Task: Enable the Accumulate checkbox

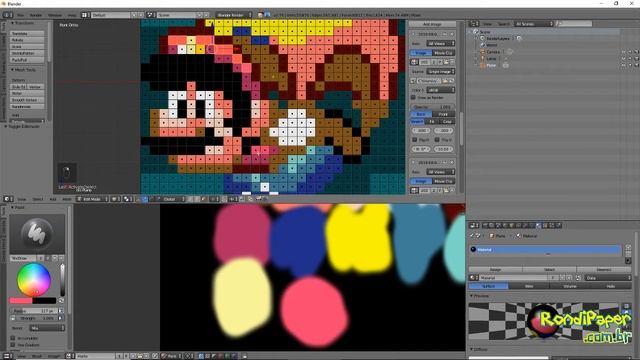Action: 13,338
